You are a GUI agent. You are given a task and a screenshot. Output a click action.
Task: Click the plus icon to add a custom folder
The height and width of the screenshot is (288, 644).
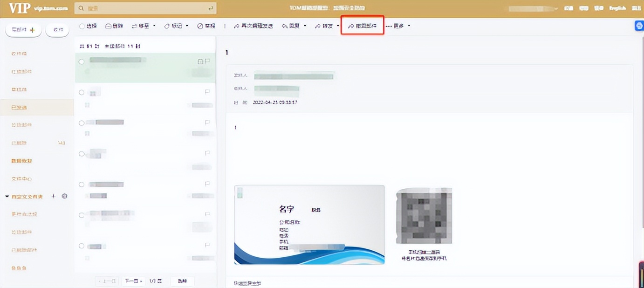tap(54, 196)
